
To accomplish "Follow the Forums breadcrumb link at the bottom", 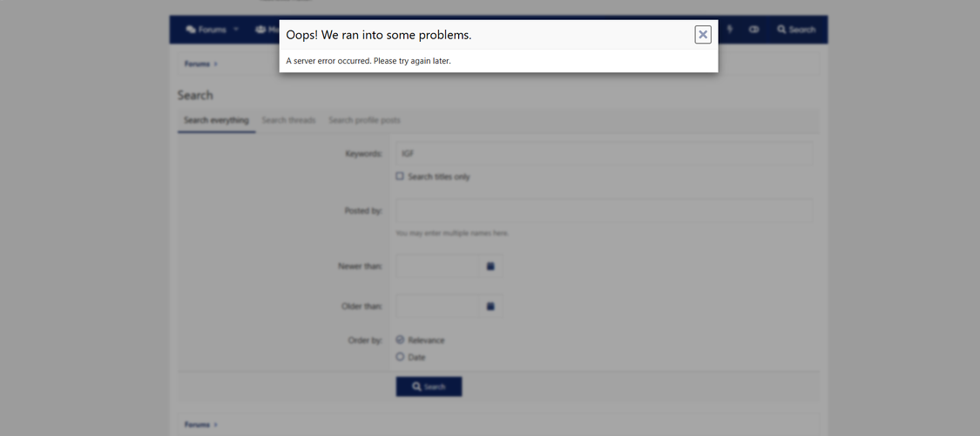I will [197, 425].
